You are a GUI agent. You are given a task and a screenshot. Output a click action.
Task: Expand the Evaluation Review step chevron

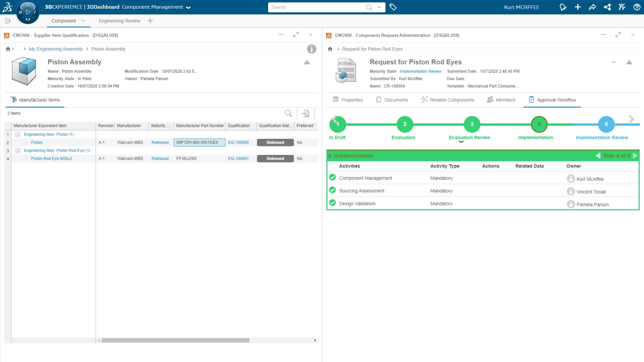point(461,142)
